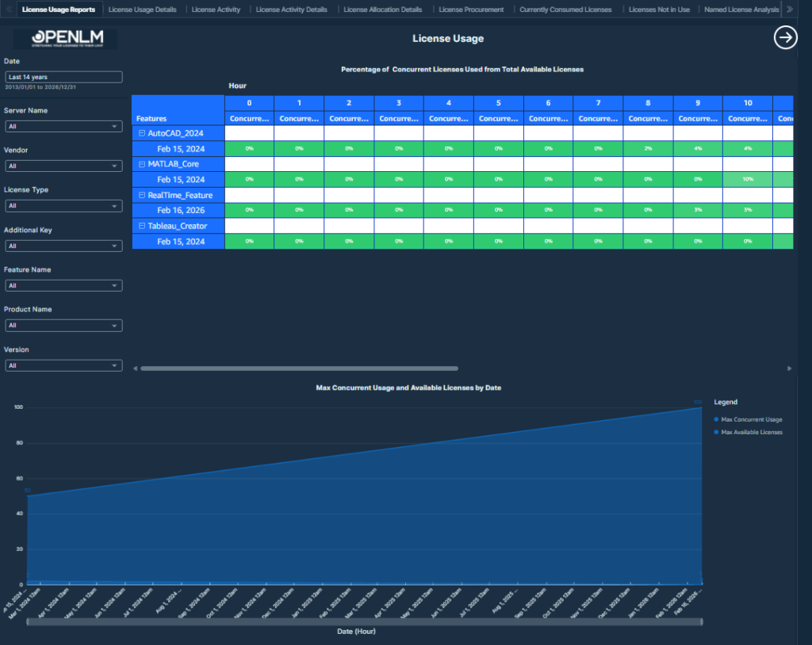Open the Server Name dropdown
The width and height of the screenshot is (812, 645).
point(63,126)
